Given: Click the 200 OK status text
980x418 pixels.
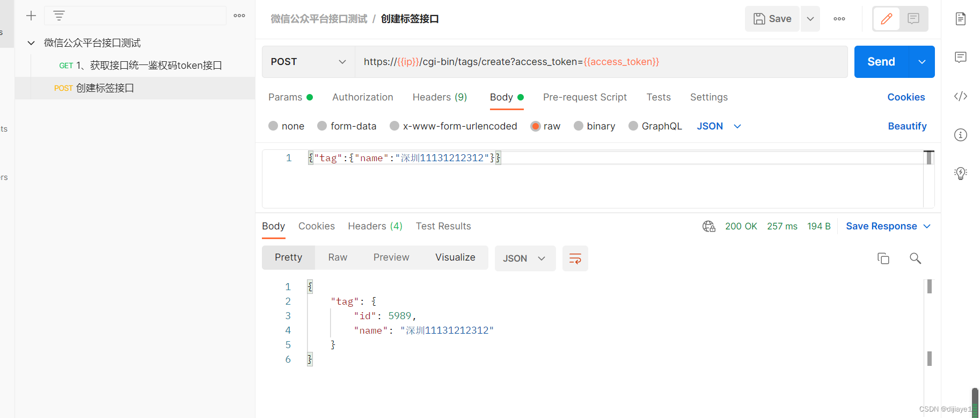Looking at the screenshot, I should pos(741,226).
